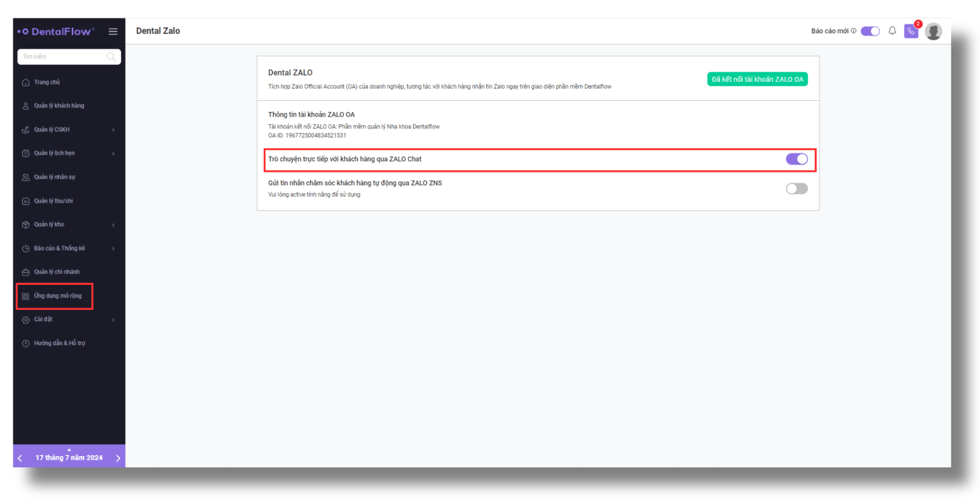Go to next date with right arrow
The width and height of the screenshot is (980, 503).
[118, 458]
